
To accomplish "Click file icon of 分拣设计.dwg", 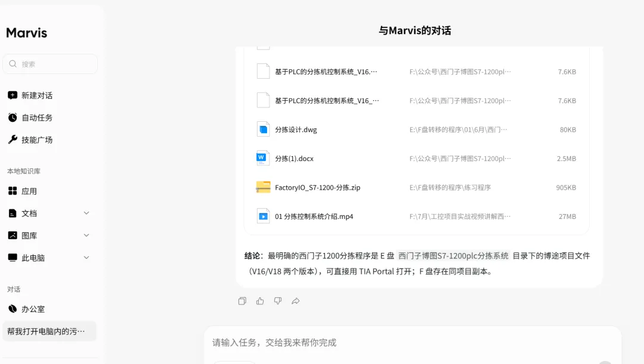I will click(x=263, y=129).
